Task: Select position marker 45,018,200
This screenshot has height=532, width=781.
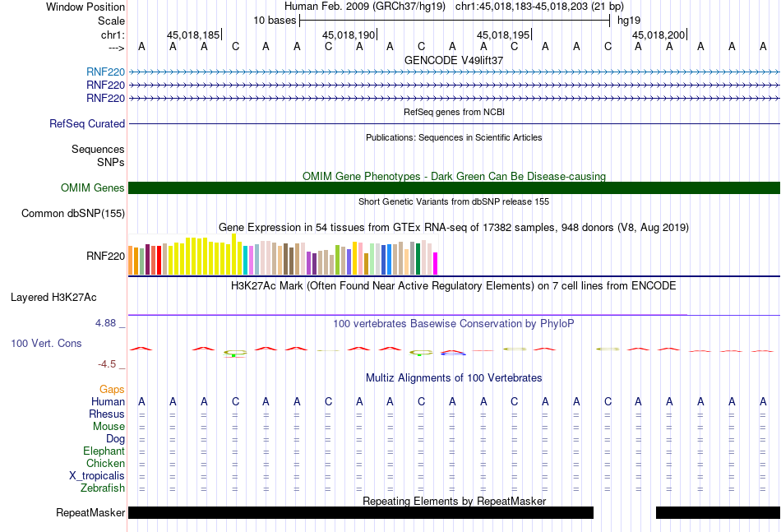Action: tap(659, 35)
